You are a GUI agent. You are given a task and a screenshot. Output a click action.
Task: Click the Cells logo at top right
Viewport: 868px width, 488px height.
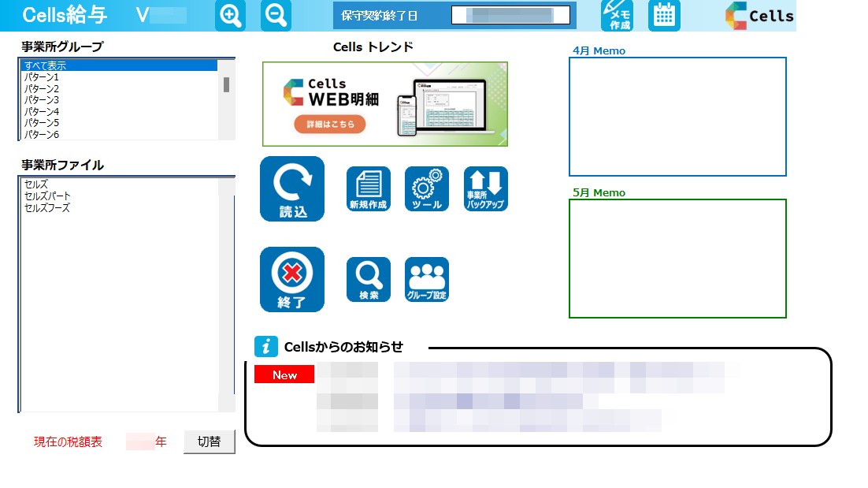[x=759, y=16]
